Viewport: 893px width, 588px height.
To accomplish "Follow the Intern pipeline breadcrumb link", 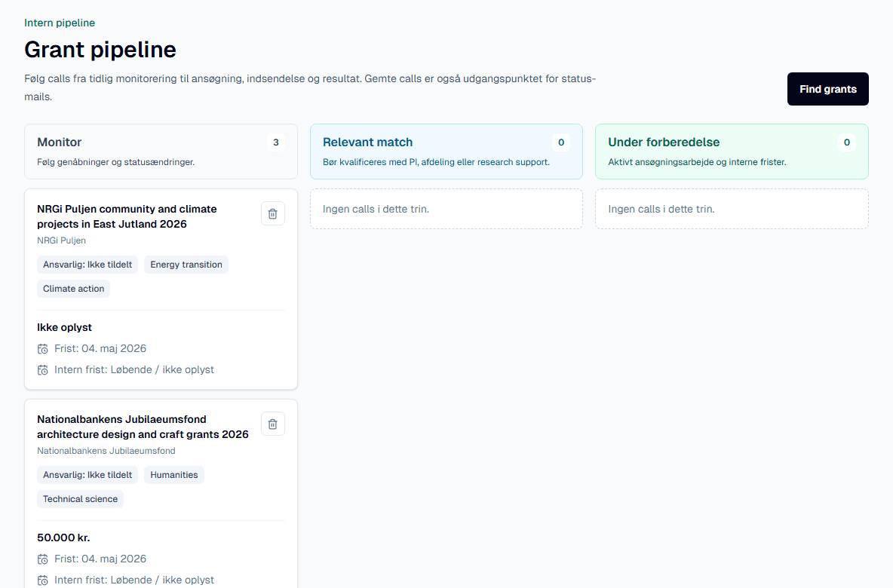I will point(60,23).
